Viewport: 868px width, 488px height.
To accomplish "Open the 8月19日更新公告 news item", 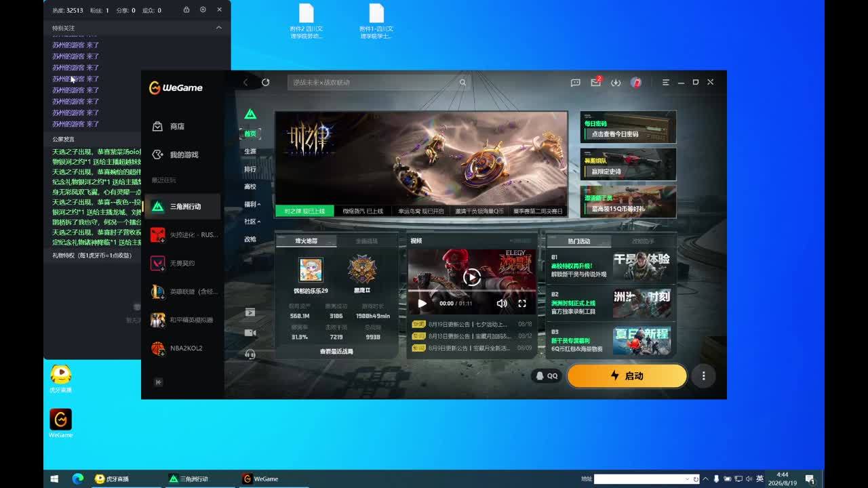I will pyautogui.click(x=472, y=325).
